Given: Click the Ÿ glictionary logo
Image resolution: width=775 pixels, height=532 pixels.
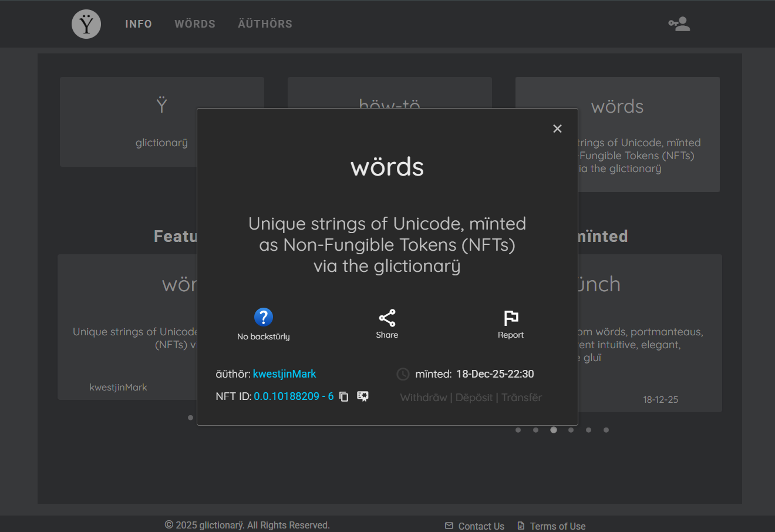Looking at the screenshot, I should click(86, 24).
